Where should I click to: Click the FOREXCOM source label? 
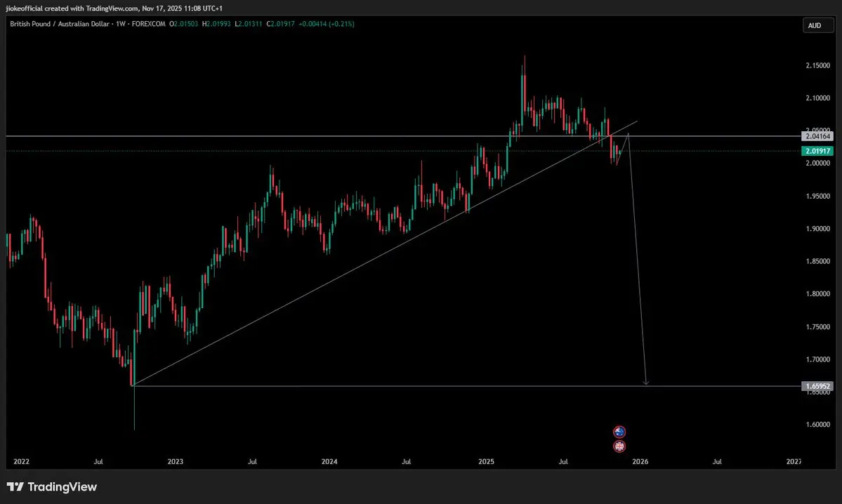click(149, 24)
